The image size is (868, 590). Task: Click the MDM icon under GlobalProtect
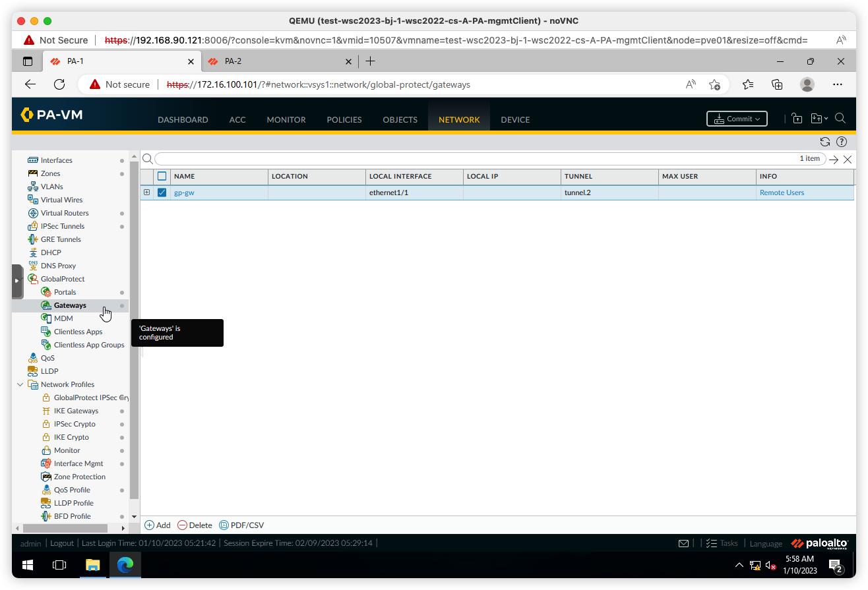pyautogui.click(x=46, y=318)
